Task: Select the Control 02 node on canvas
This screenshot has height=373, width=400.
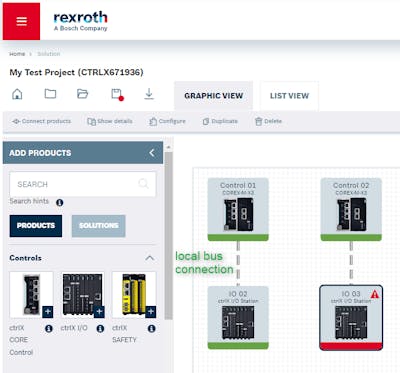Action: 351,209
